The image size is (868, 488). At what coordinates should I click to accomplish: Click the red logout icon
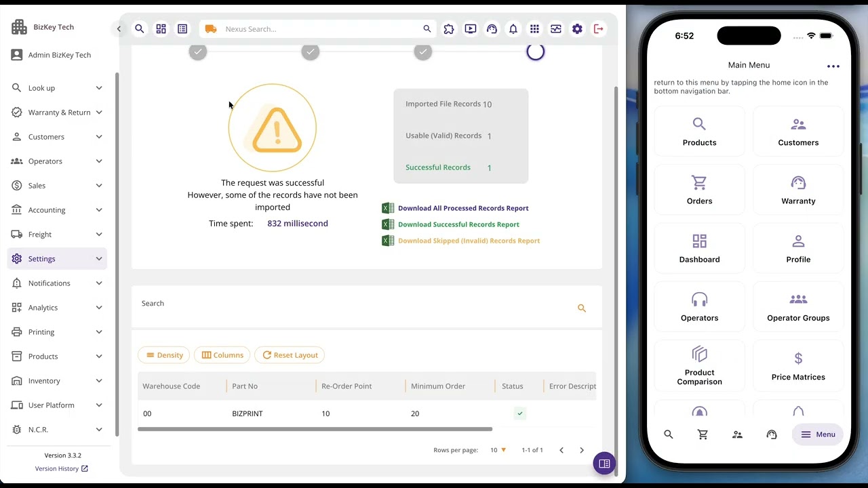tap(599, 28)
